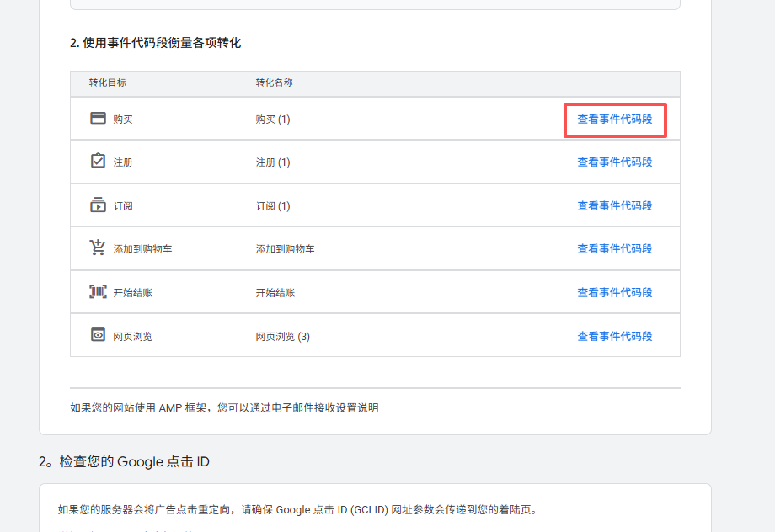
Task: Click the 检查您的 Google 点击 ID heading
Action: [124, 461]
